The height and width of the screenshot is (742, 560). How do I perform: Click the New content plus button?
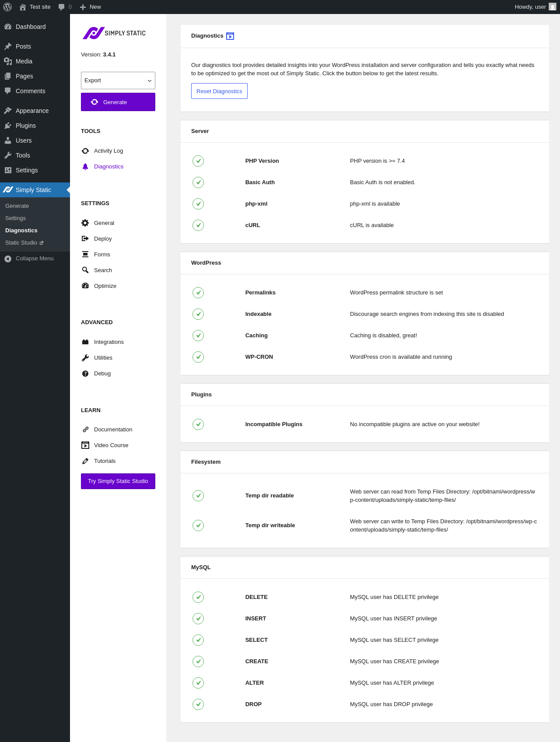91,7
